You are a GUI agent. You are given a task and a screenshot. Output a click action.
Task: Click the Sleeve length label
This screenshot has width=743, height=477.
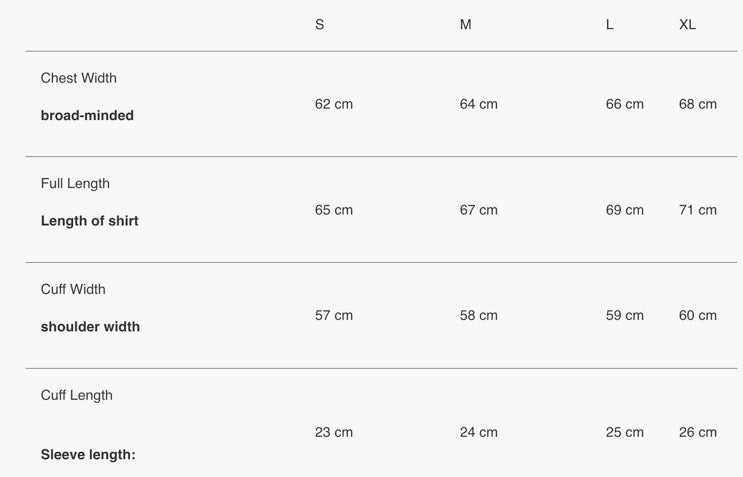click(88, 455)
